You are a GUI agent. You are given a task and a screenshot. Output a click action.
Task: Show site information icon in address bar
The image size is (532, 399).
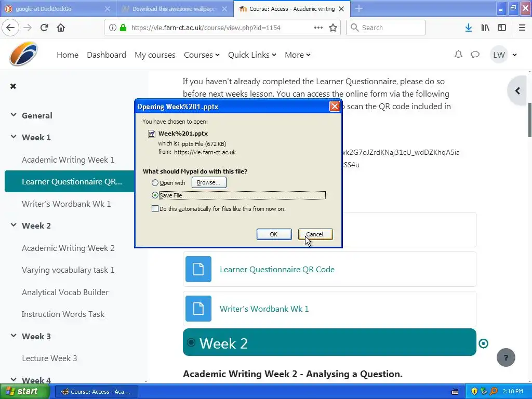point(112,28)
